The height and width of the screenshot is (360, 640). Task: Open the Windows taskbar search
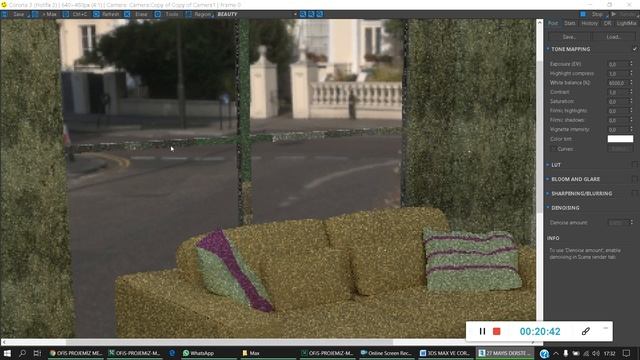point(22,353)
